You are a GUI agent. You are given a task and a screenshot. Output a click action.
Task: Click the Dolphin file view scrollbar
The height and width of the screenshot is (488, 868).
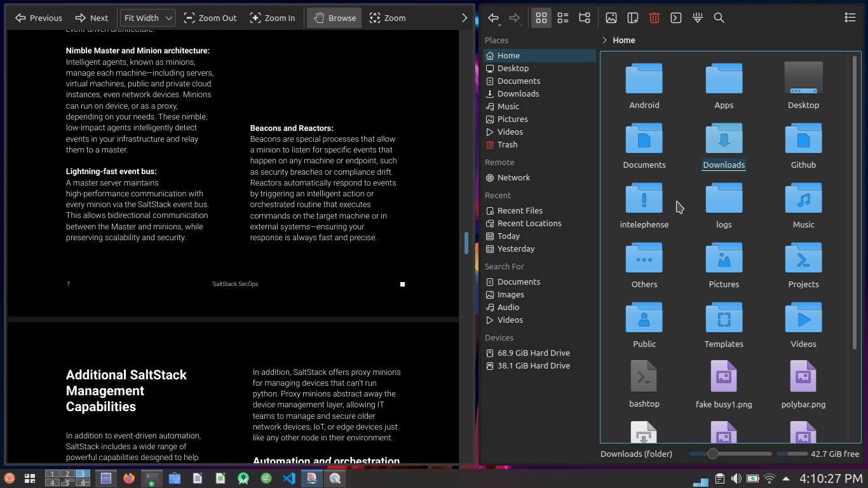click(854, 202)
